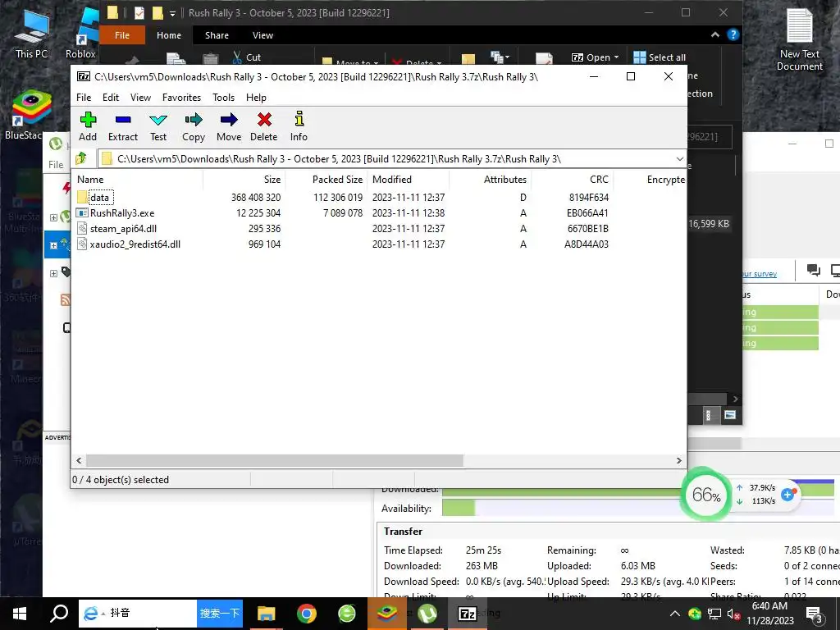Open File Explorer from the taskbar
This screenshot has height=630, width=840.
(267, 614)
